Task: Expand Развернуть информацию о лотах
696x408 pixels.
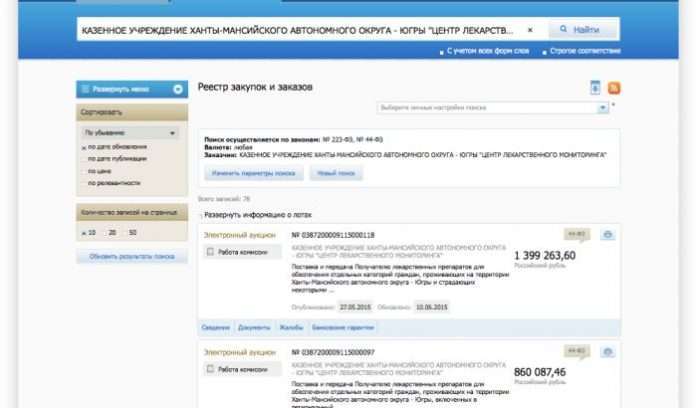Action: pos(257,215)
